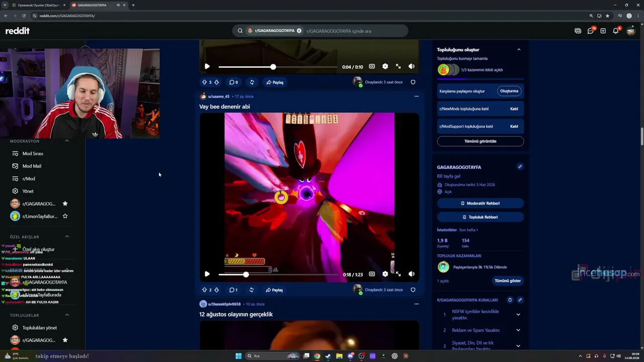Screen dimensions: 644x362
Task: Open Steam from the taskbar
Action: pos(328,356)
